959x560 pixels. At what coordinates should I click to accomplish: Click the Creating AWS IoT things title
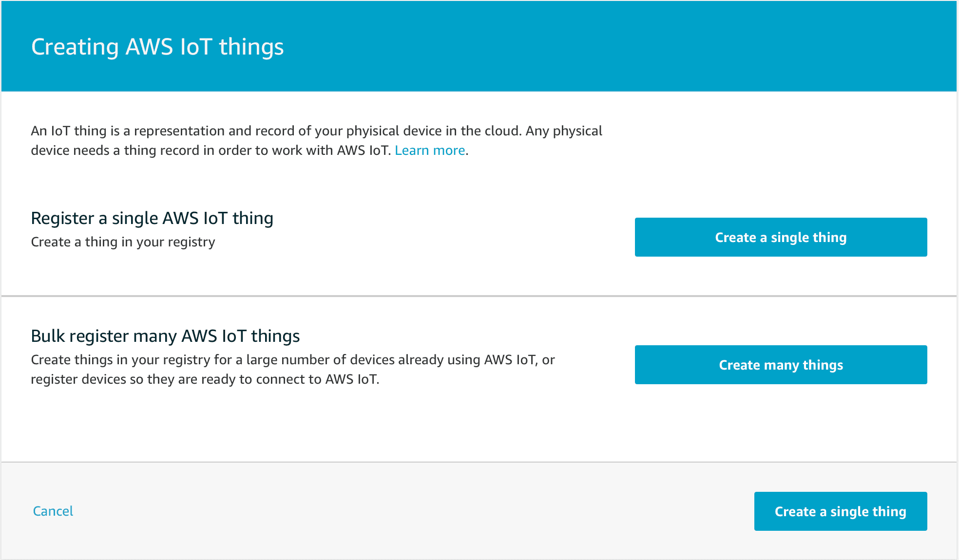(x=157, y=47)
